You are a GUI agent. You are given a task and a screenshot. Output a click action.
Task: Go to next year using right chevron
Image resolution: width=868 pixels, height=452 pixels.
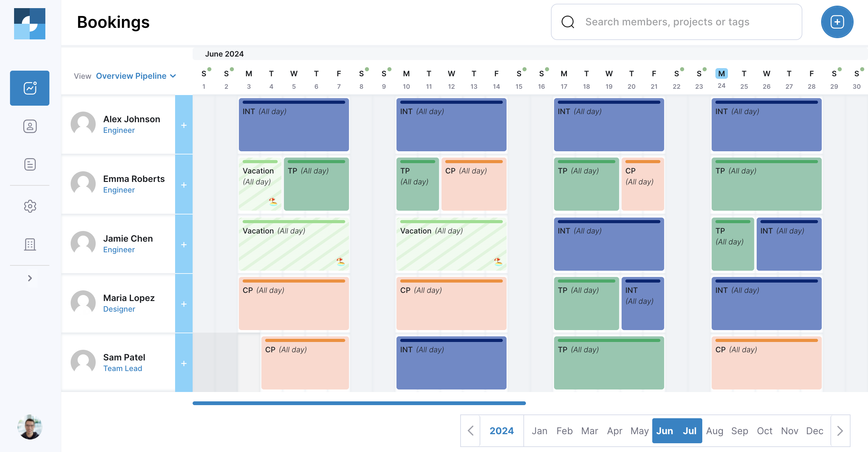click(840, 431)
